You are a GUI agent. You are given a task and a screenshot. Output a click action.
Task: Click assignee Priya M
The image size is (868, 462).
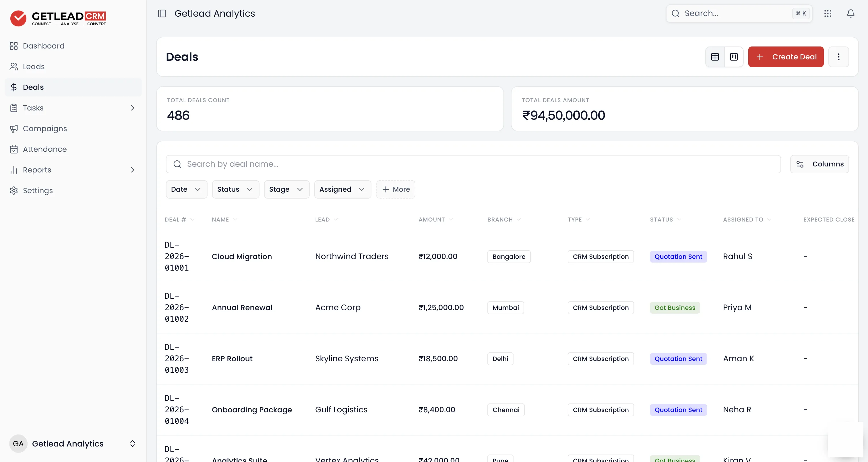(x=737, y=308)
